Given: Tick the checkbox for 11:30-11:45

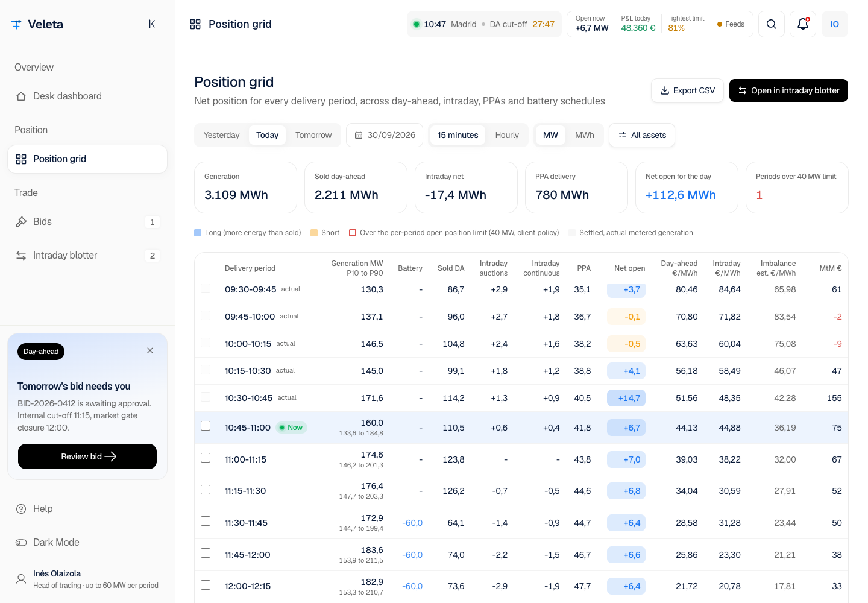Looking at the screenshot, I should 206,521.
